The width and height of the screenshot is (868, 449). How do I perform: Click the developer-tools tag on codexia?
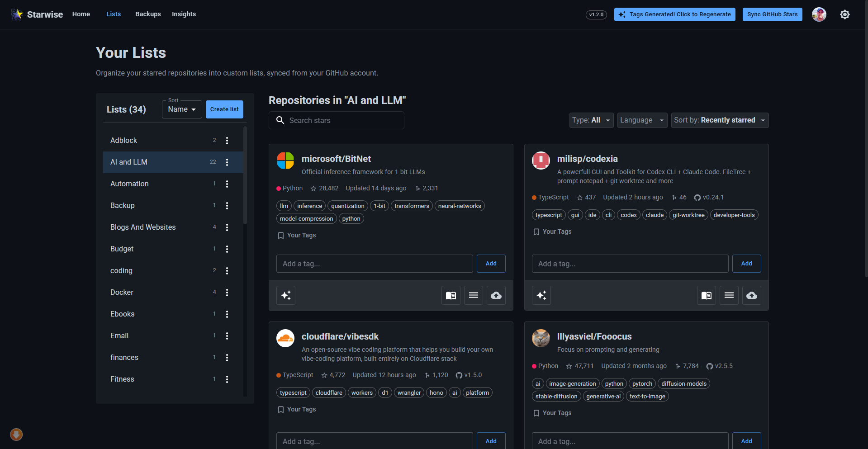pyautogui.click(x=734, y=215)
